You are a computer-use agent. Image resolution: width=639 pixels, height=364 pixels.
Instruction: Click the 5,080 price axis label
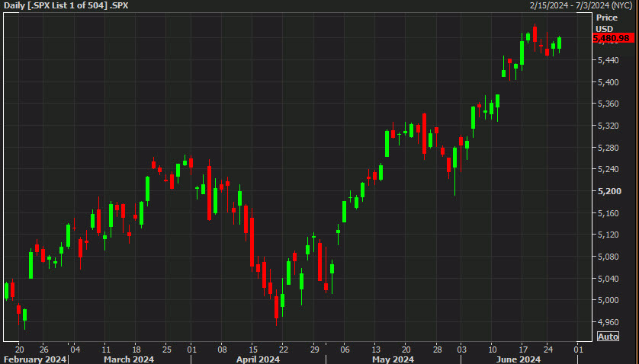click(608, 257)
